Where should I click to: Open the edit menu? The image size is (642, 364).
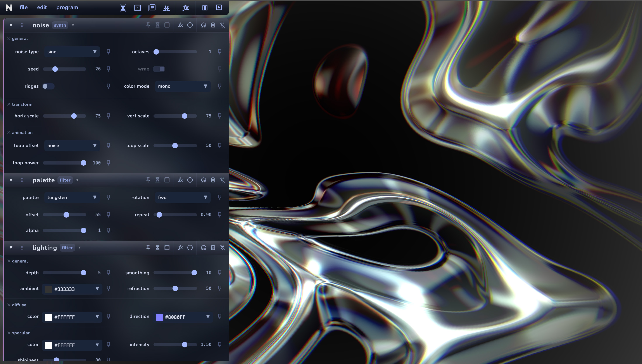tap(42, 7)
